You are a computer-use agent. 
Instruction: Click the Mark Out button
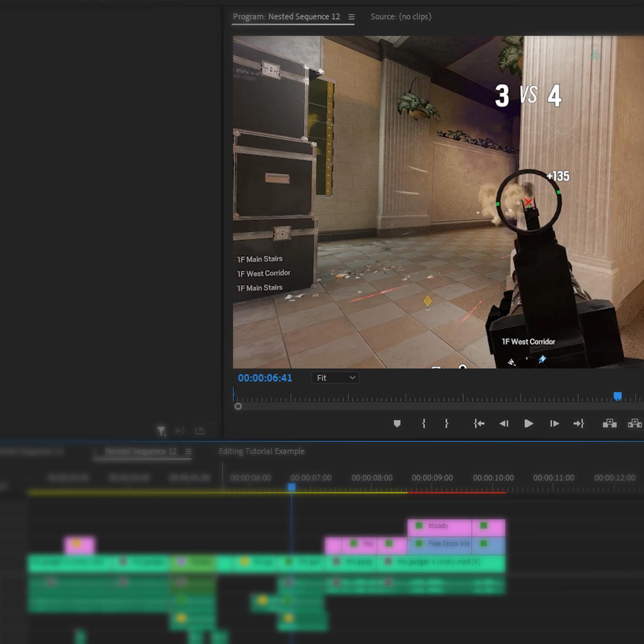click(447, 424)
